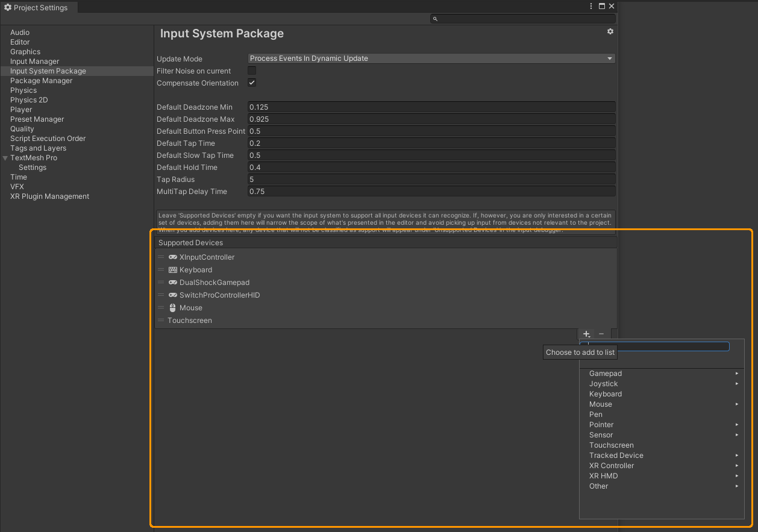Screen dimensions: 758x532
Task: Enable the Filter Noise on current checkbox
Action: [x=251, y=70]
